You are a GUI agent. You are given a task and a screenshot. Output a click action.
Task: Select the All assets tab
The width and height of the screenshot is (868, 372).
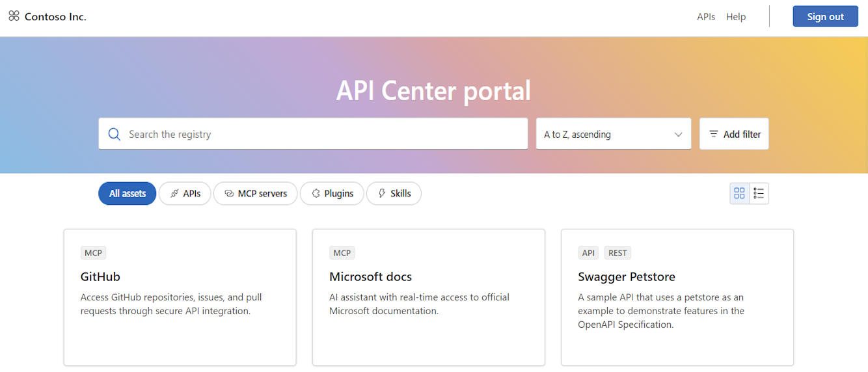[128, 193]
